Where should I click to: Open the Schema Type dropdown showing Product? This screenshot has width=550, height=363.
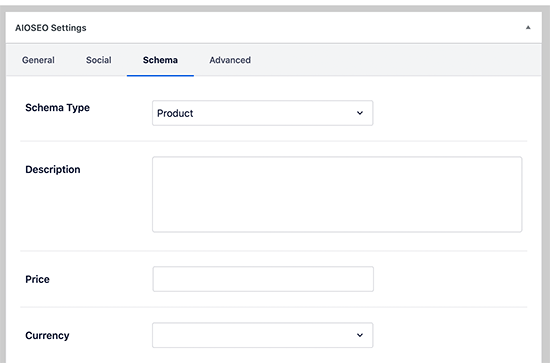point(263,113)
